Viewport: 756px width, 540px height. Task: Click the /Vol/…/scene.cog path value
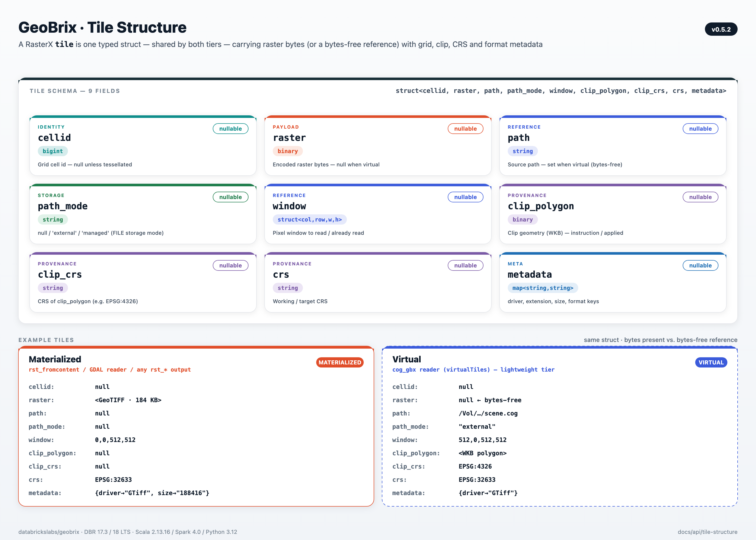488,413
